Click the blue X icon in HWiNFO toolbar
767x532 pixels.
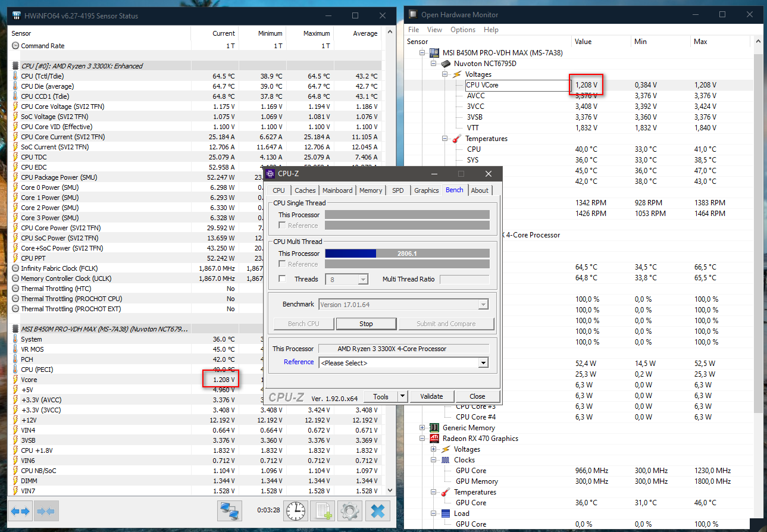(x=377, y=511)
